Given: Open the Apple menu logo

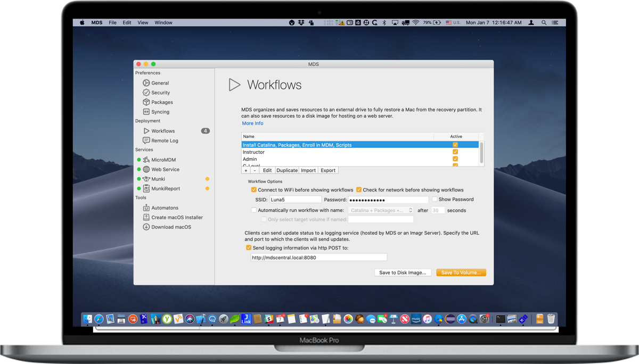Looking at the screenshot, I should (82, 23).
